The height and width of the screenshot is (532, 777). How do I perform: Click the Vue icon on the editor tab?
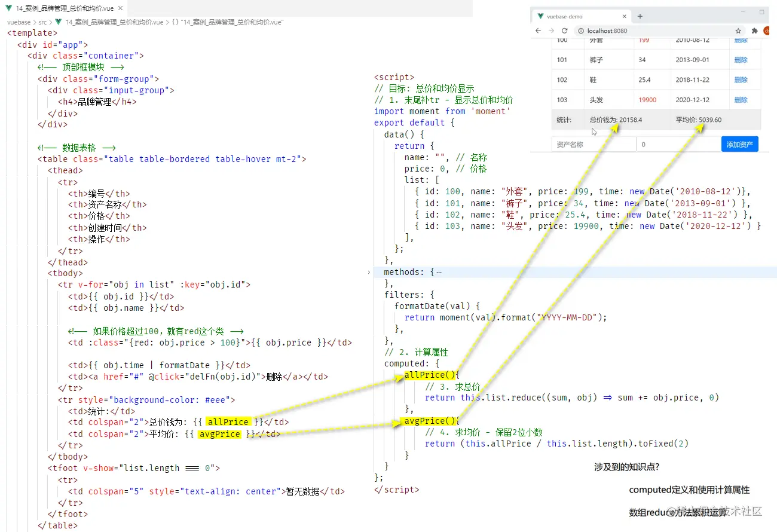pos(9,8)
